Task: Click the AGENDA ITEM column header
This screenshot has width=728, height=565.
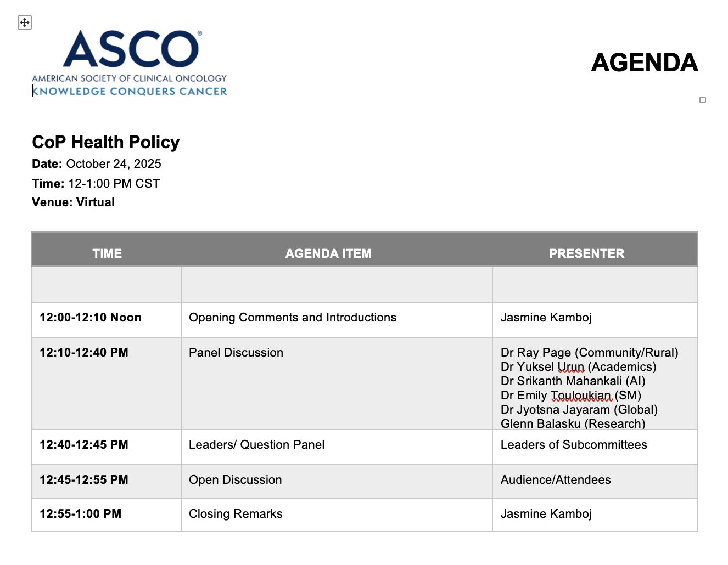Action: click(328, 253)
